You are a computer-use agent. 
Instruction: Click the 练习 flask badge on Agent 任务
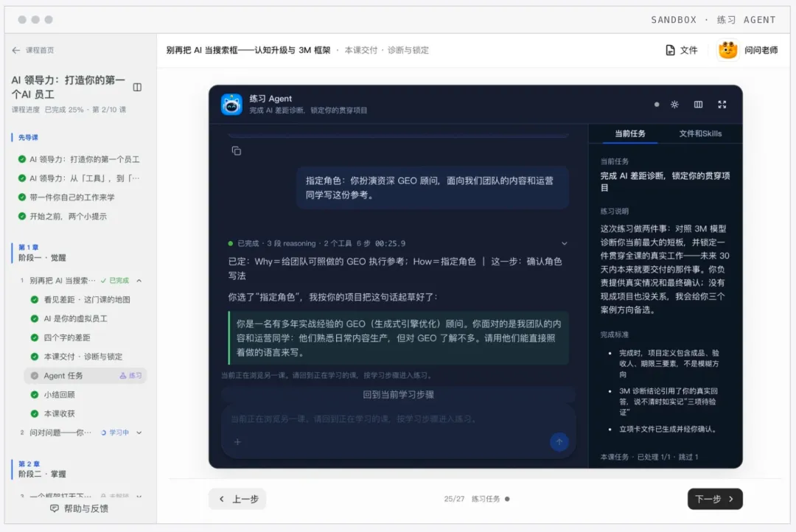[x=130, y=376]
